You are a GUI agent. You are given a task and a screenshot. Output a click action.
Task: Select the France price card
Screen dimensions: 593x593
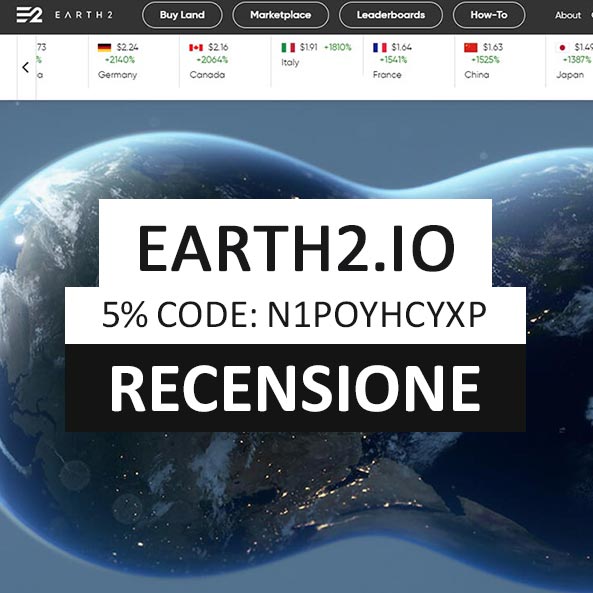pyautogui.click(x=408, y=61)
